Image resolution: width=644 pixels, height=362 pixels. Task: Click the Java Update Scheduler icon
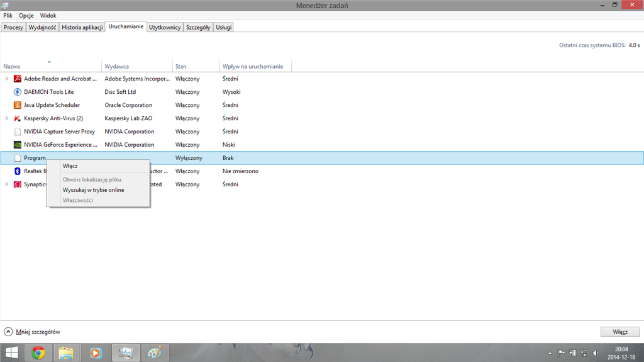(x=17, y=105)
